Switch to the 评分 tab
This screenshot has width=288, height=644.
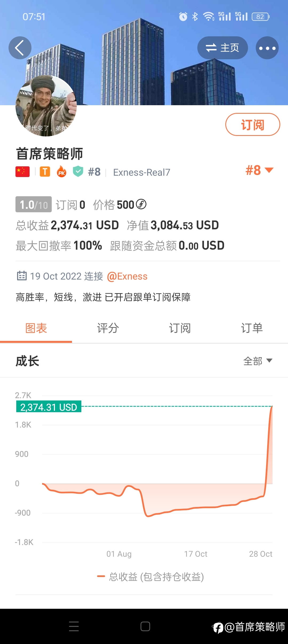point(108,328)
